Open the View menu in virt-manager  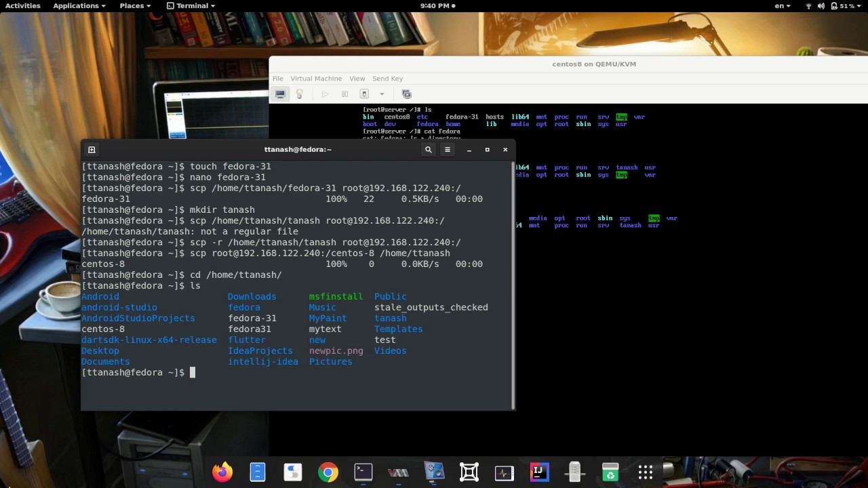click(357, 79)
